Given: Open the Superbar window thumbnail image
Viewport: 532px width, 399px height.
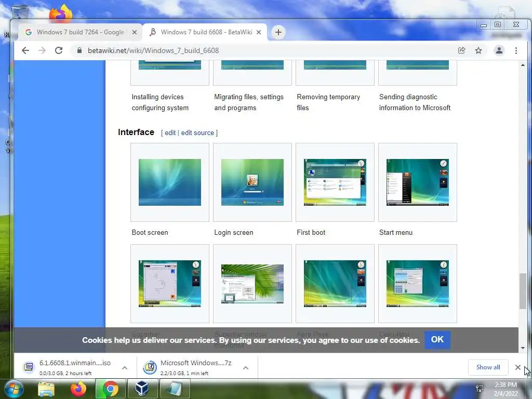Looking at the screenshot, I should pos(252,284).
